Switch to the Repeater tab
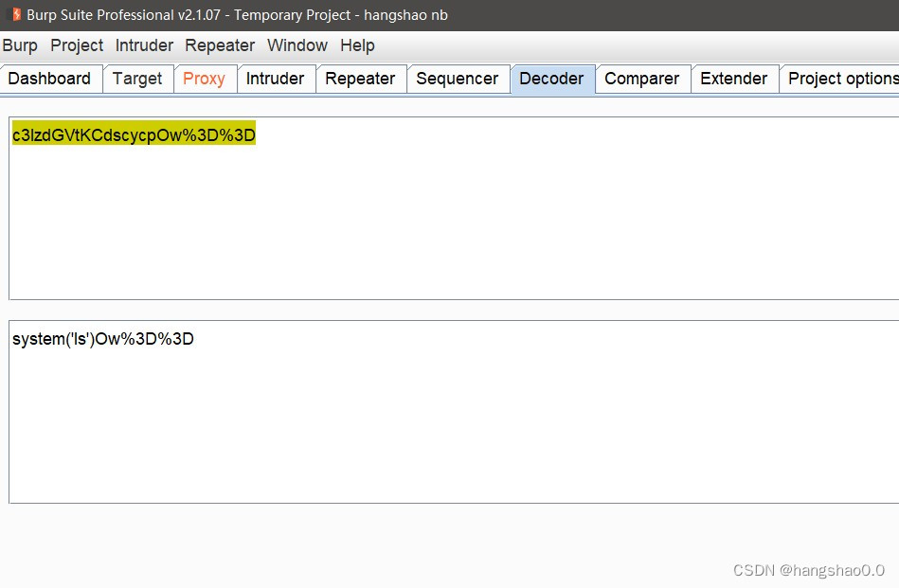The width and height of the screenshot is (899, 588). pos(360,79)
